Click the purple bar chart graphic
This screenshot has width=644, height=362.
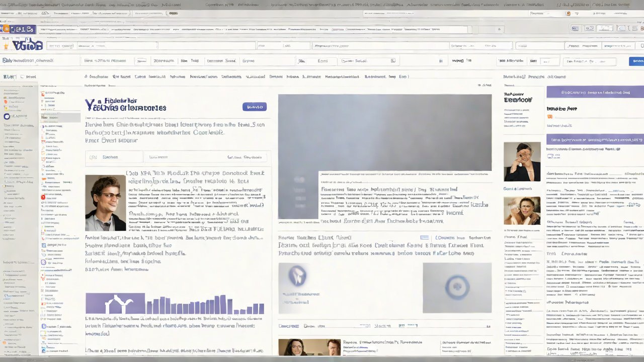[175, 304]
